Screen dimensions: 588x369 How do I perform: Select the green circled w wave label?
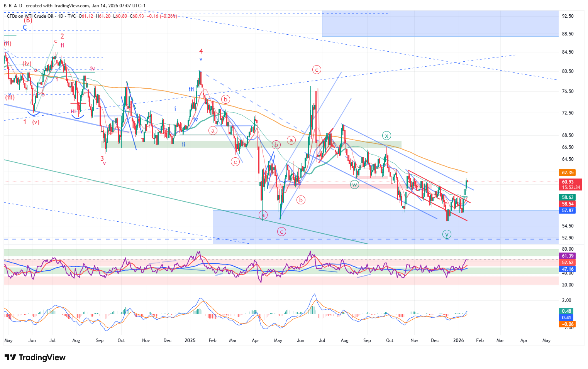[x=354, y=185]
